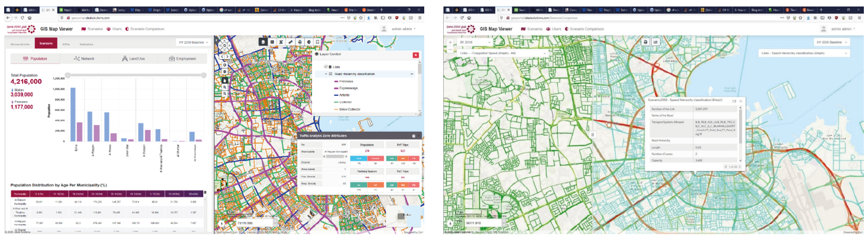Click the pan compass control on left map
The image size is (868, 243).
pos(224,45)
